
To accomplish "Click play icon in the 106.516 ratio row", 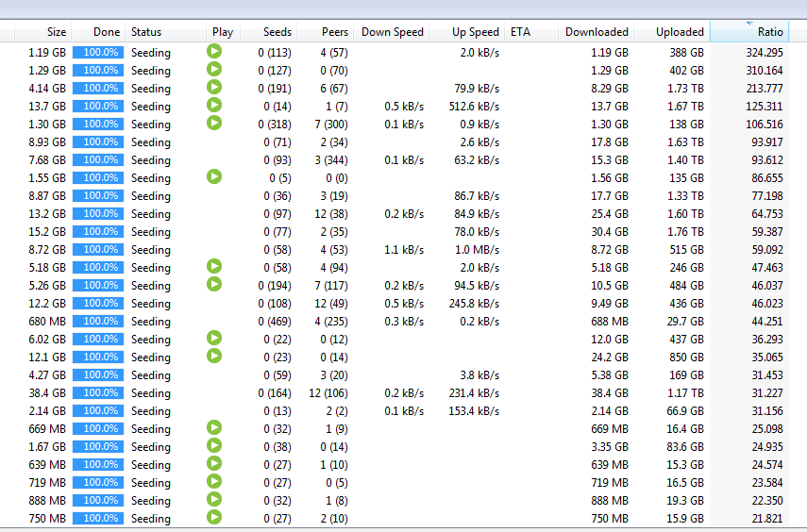I will click(214, 123).
